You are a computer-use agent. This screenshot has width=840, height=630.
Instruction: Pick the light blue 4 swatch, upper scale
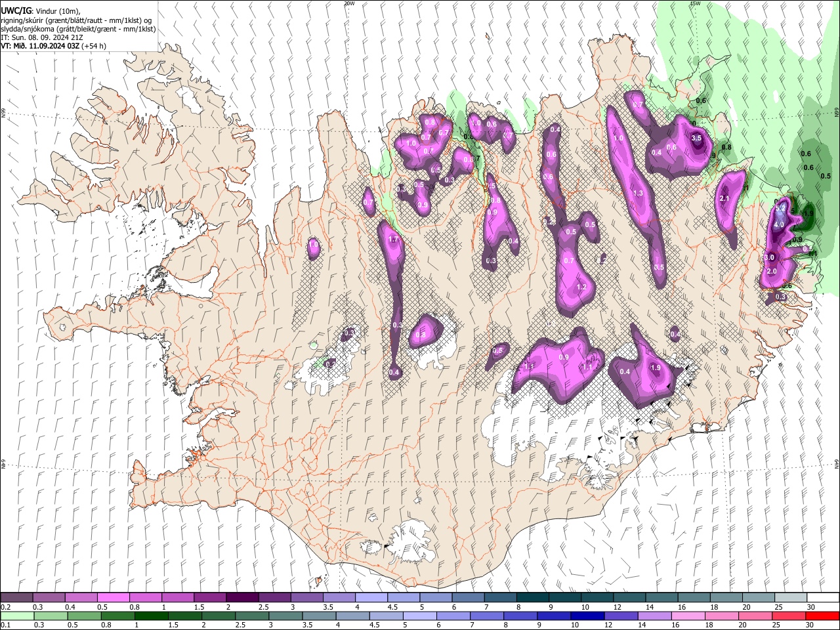(371, 598)
